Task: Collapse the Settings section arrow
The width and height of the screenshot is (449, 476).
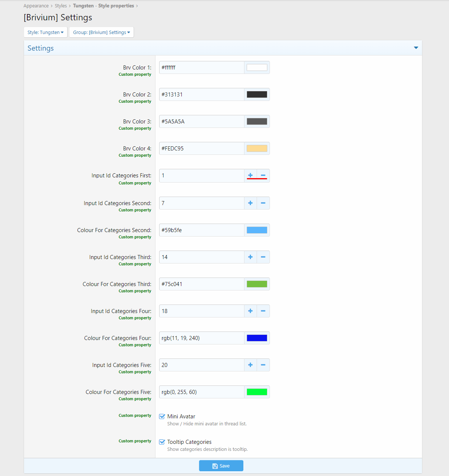Action: coord(416,48)
